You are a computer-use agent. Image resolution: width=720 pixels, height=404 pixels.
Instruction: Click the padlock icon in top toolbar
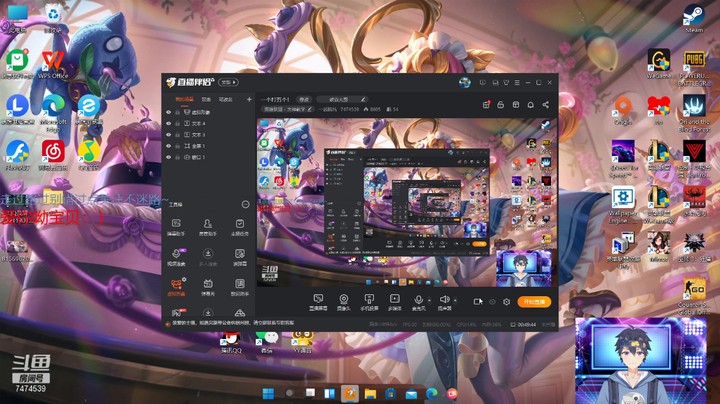[x=501, y=105]
